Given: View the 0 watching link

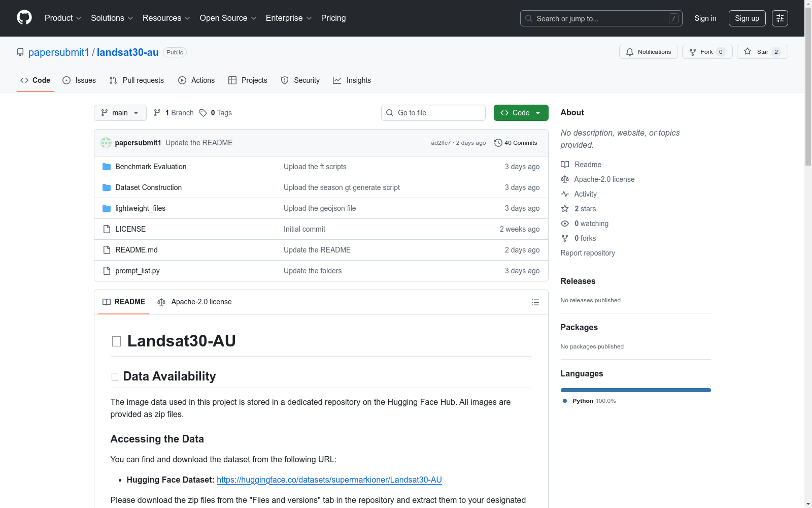Looking at the screenshot, I should pos(585,224).
